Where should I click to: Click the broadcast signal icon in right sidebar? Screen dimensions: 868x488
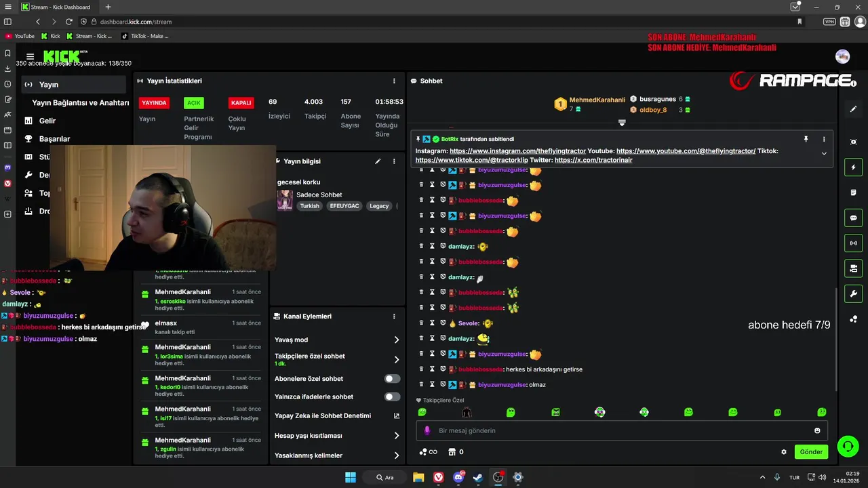853,243
